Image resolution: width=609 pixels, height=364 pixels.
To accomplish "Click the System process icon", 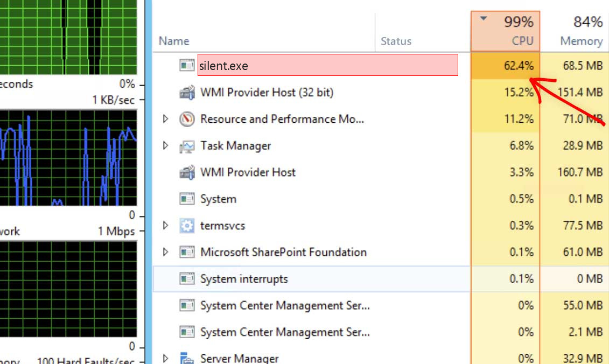I will coord(186,199).
